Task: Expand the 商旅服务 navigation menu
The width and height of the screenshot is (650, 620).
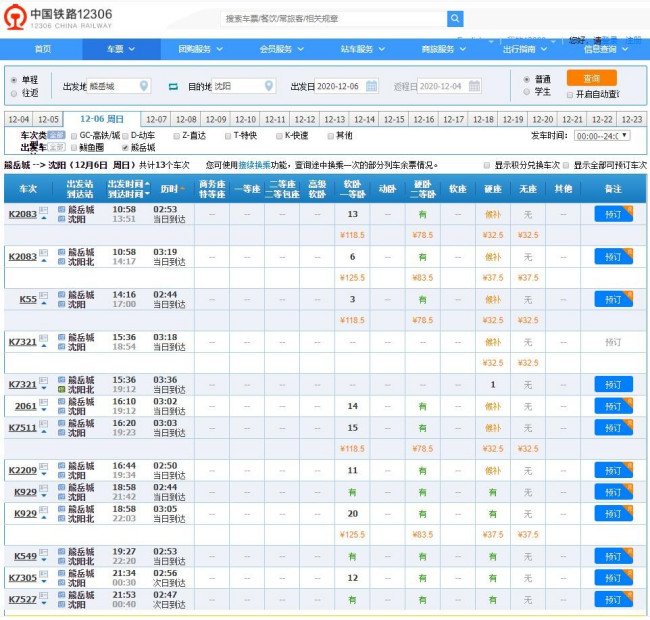Action: pyautogui.click(x=444, y=49)
